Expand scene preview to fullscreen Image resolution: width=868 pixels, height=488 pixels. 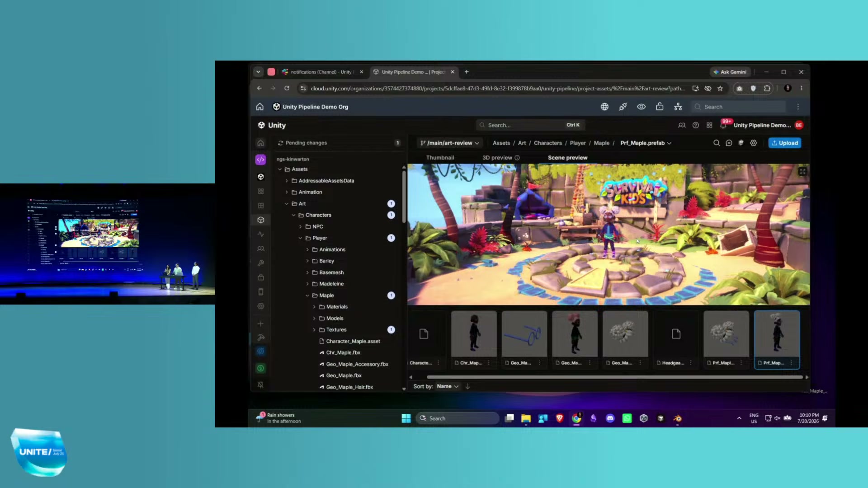[x=802, y=172]
